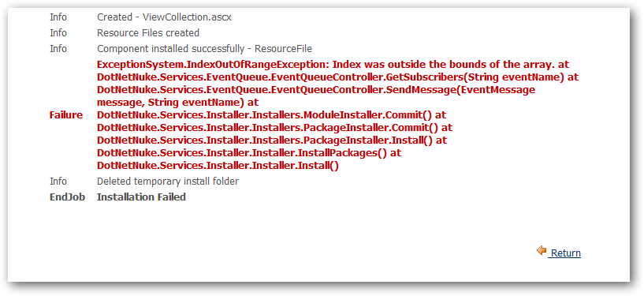This screenshot has width=644, height=296.
Task: Click the PackageInstaller.Commit() trace line
Action: tap(275, 128)
